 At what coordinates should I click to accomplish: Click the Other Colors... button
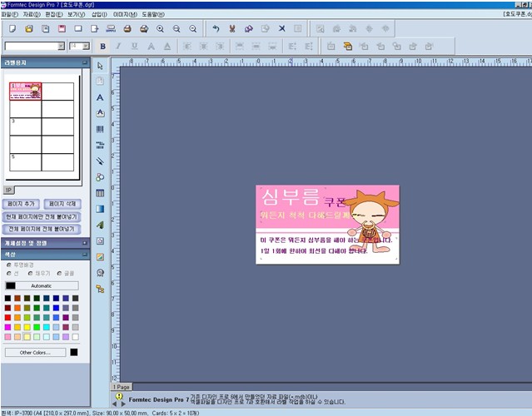coord(35,353)
